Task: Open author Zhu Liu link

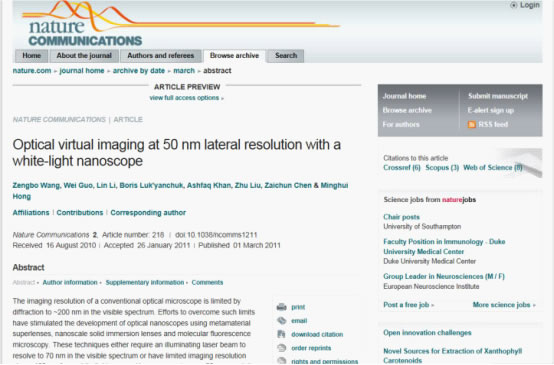Action: (248, 186)
